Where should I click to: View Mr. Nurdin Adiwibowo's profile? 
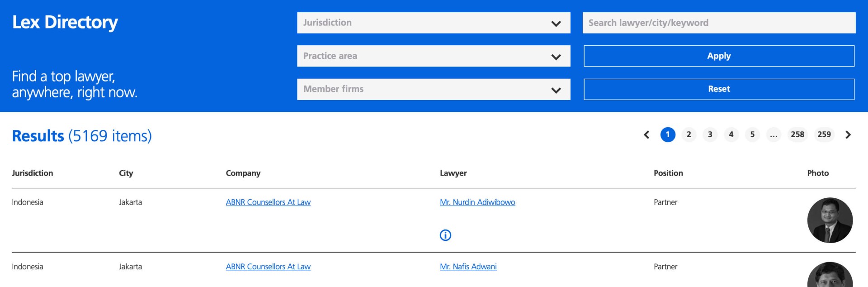(477, 202)
